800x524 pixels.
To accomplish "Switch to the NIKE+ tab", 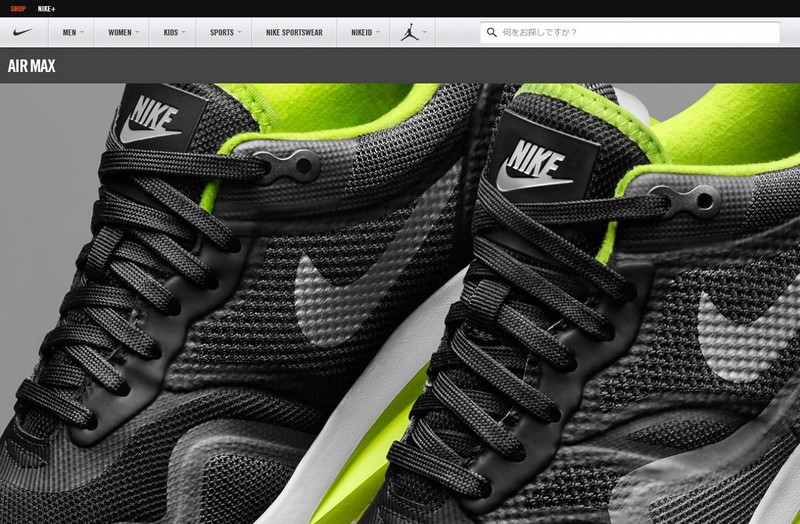I will tap(46, 9).
